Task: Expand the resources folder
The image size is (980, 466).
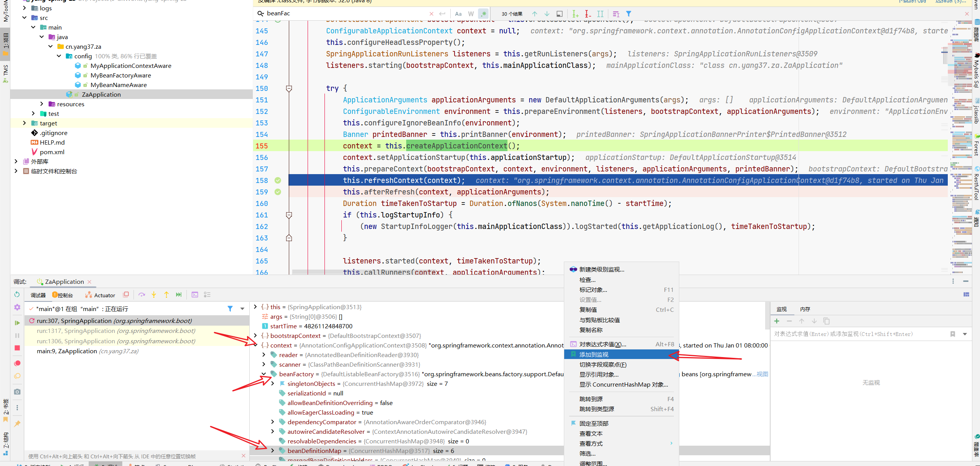Action: pos(41,104)
